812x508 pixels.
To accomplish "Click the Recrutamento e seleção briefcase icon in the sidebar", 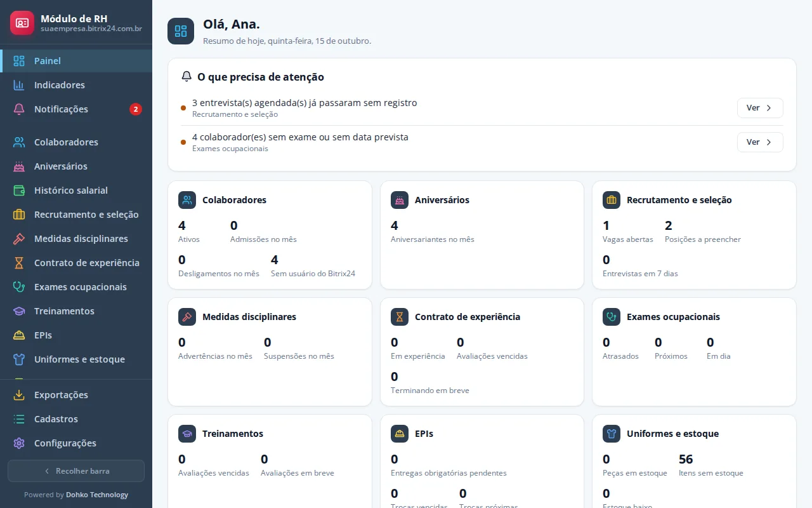I will 19,215.
